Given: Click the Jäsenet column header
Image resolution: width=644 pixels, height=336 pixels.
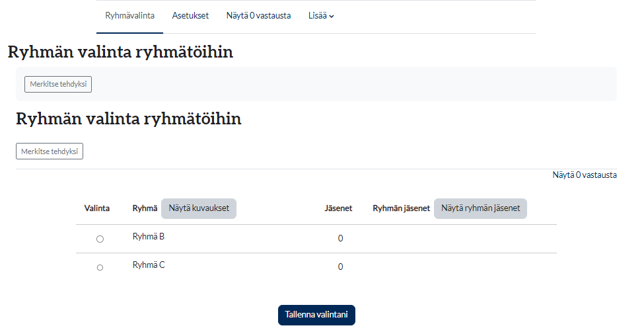Looking at the screenshot, I should coord(338,208).
